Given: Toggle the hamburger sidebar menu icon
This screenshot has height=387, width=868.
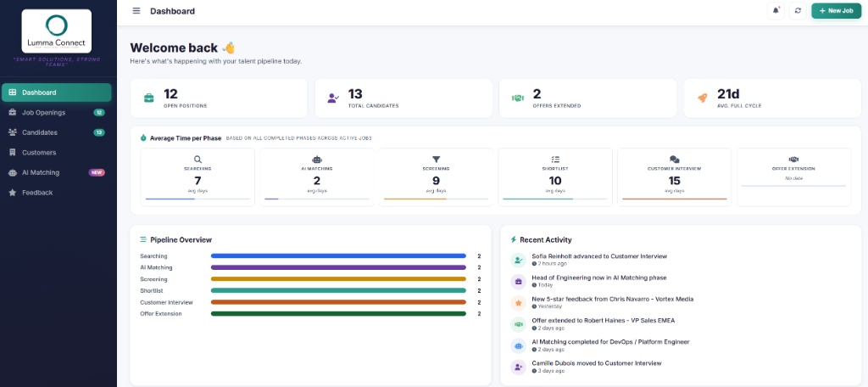Looking at the screenshot, I should click(136, 10).
